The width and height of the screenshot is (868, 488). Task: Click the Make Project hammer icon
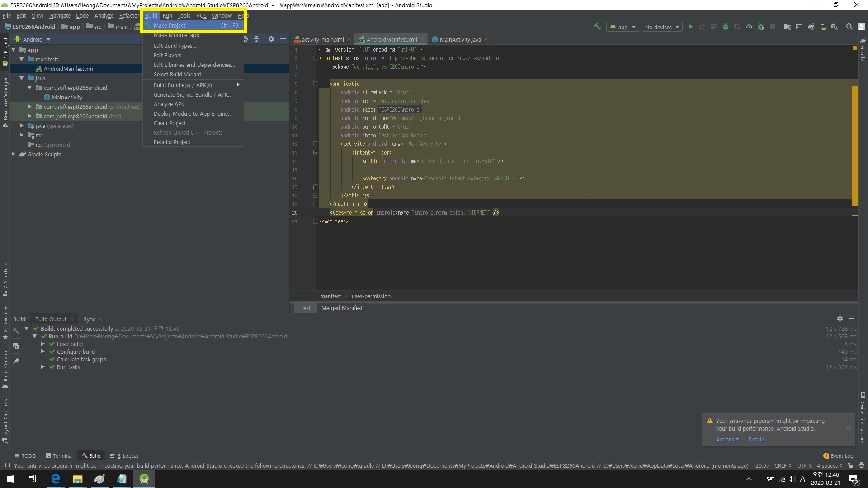pos(597,27)
